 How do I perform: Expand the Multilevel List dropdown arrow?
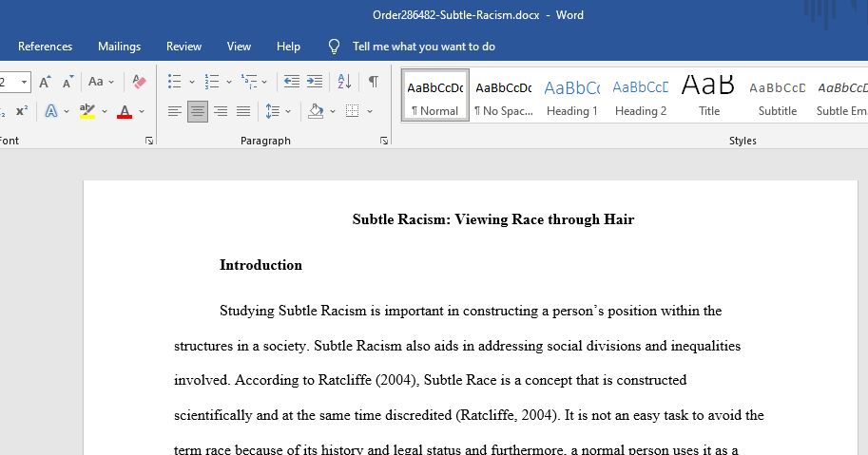(x=264, y=83)
